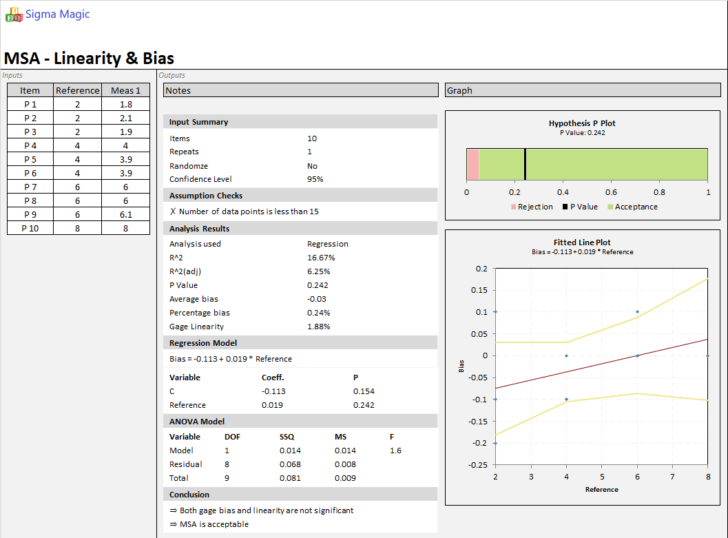The height and width of the screenshot is (538, 728).
Task: Click the Average bias value -0.03
Action: [317, 299]
